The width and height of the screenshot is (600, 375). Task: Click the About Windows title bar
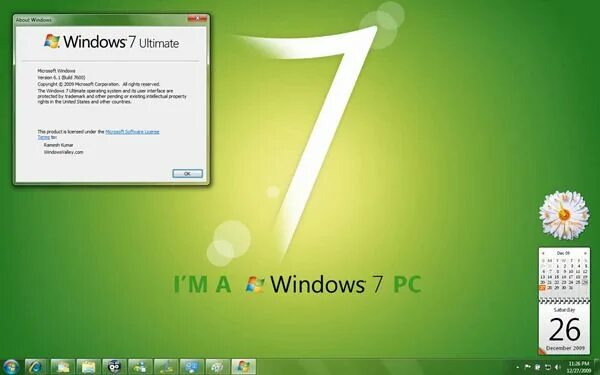101,19
